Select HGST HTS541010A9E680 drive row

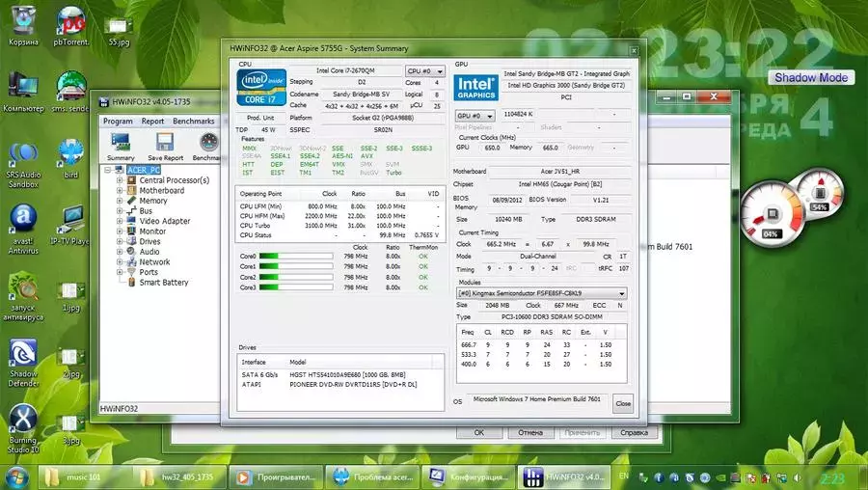point(339,375)
